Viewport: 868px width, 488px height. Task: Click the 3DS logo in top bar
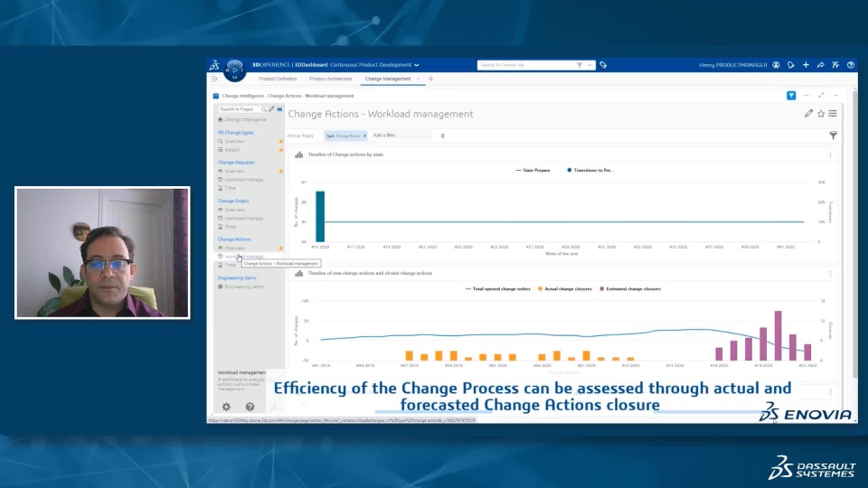214,65
